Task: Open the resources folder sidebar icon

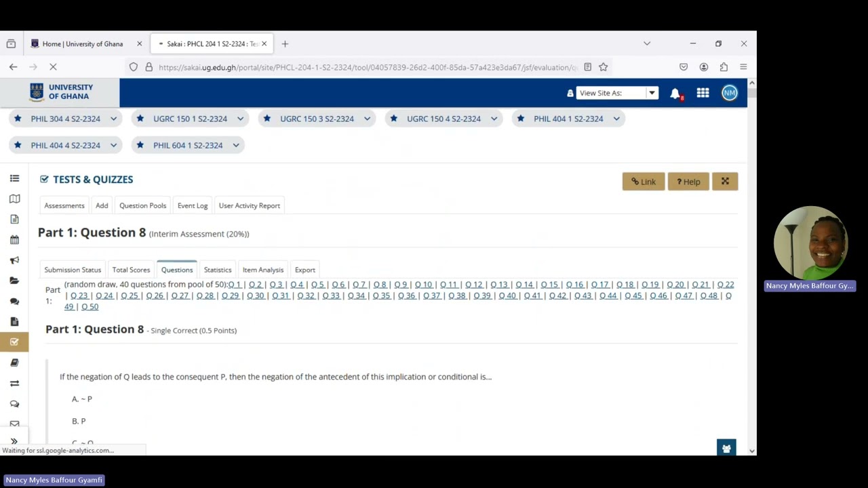Action: (x=14, y=281)
